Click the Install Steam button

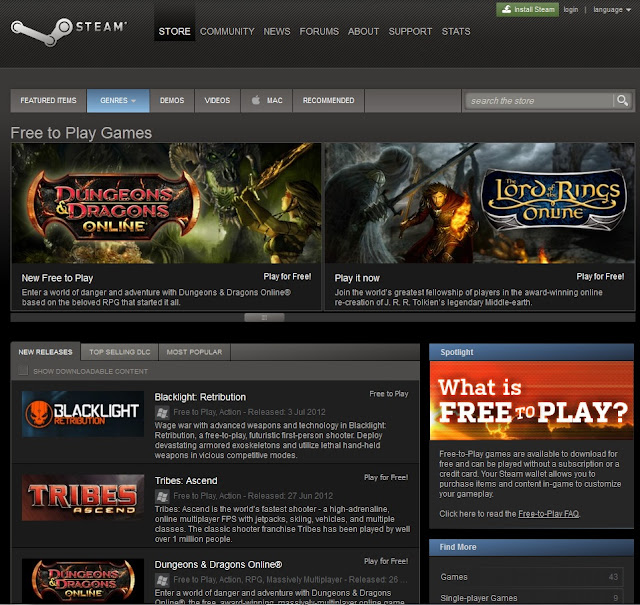pos(527,9)
